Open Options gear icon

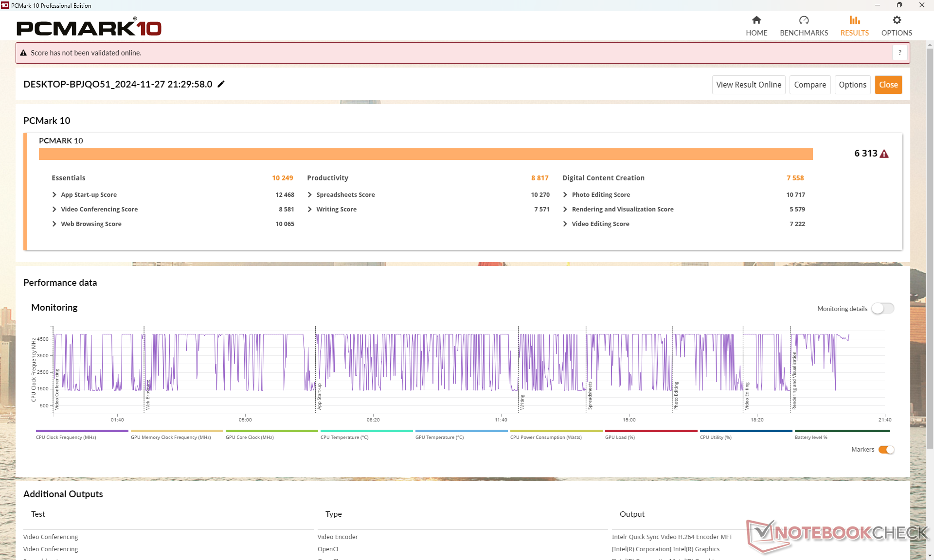(897, 20)
